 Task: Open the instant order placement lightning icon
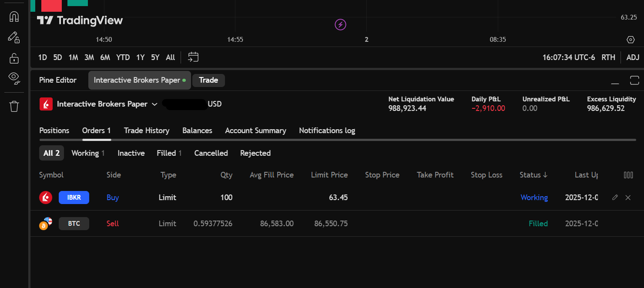pyautogui.click(x=340, y=24)
